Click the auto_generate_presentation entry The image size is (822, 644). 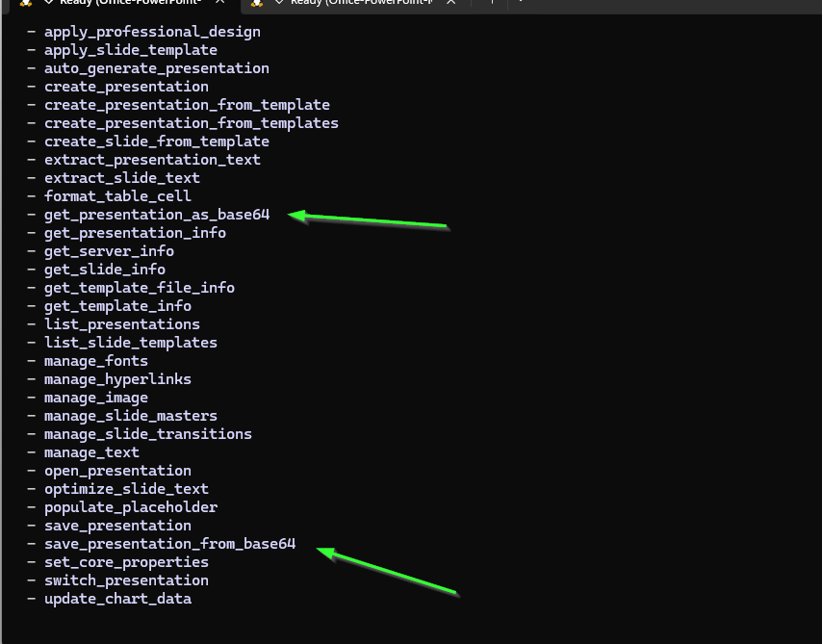point(156,68)
